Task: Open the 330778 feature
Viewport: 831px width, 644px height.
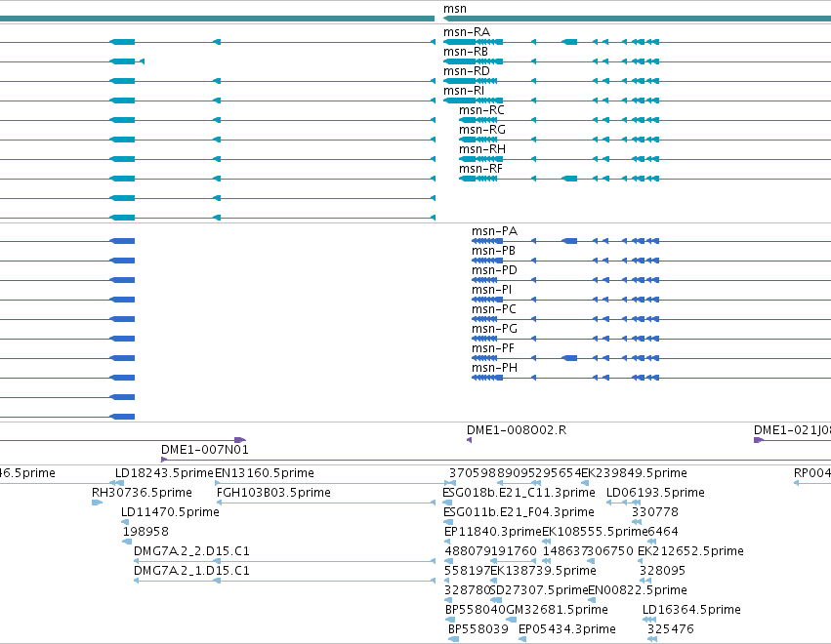Action: coord(654,512)
